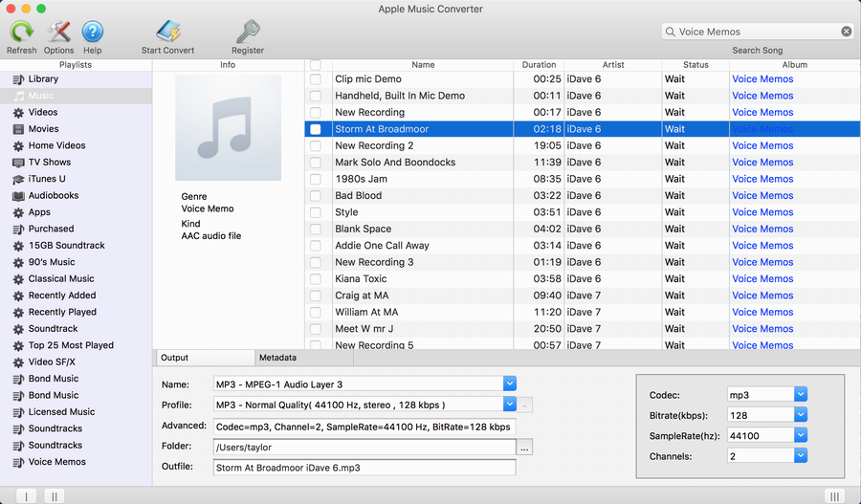Open the Profile quality dropdown
Screen dimensions: 861x504
coord(510,405)
